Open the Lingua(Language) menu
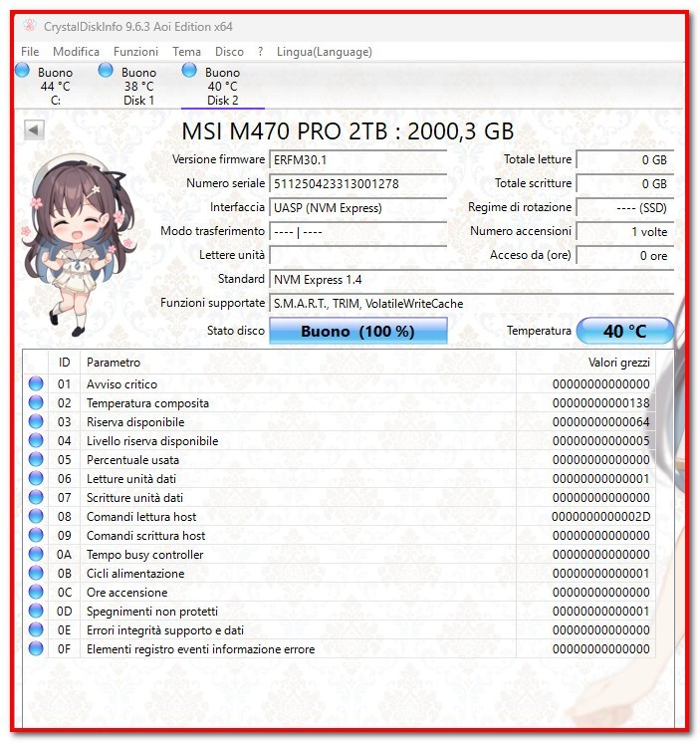This screenshot has height=743, width=700. point(324,52)
